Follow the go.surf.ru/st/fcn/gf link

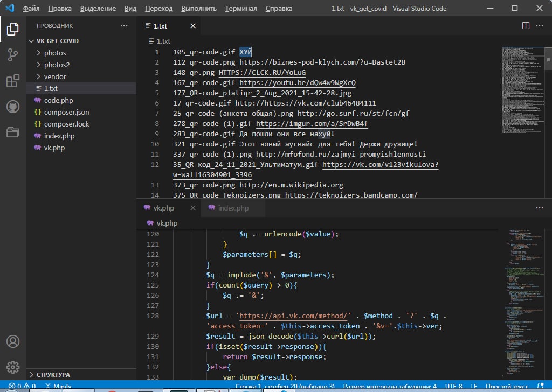point(354,113)
